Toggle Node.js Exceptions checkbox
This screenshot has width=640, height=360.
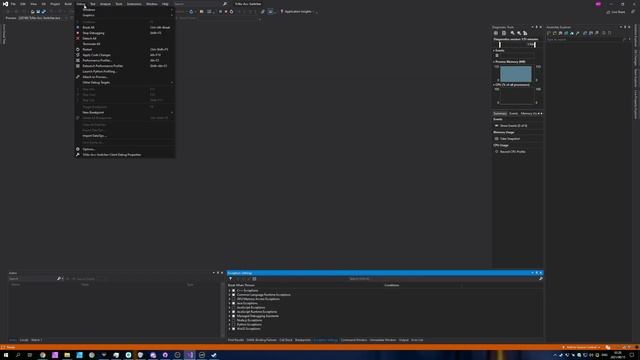[233, 320]
